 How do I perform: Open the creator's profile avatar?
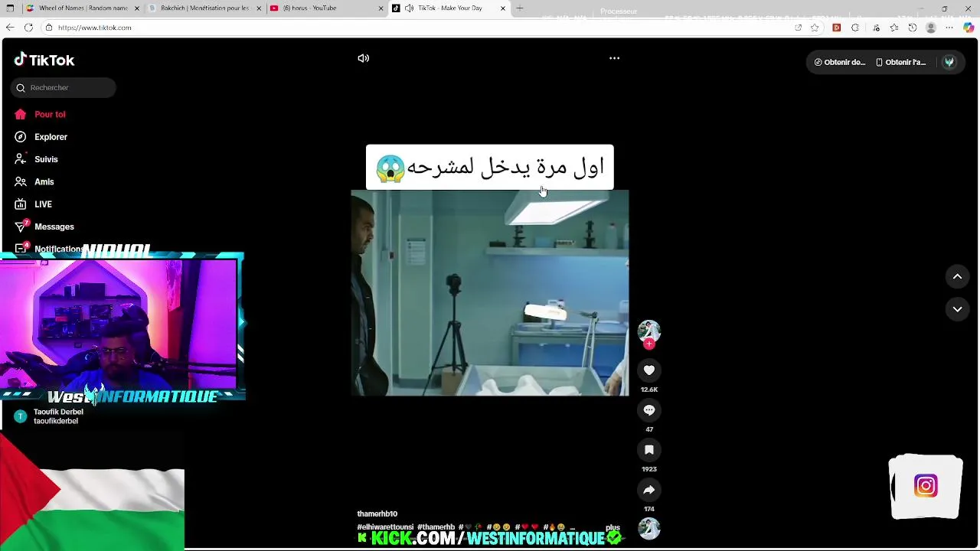click(x=649, y=330)
